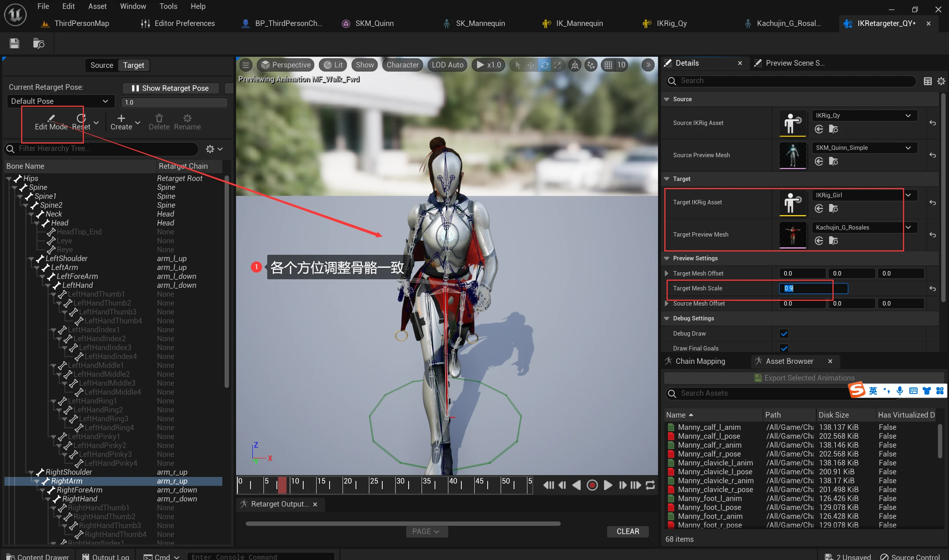The height and width of the screenshot is (560, 949).
Task: Reset Target Mesh Scale to default arrow
Action: 932,289
